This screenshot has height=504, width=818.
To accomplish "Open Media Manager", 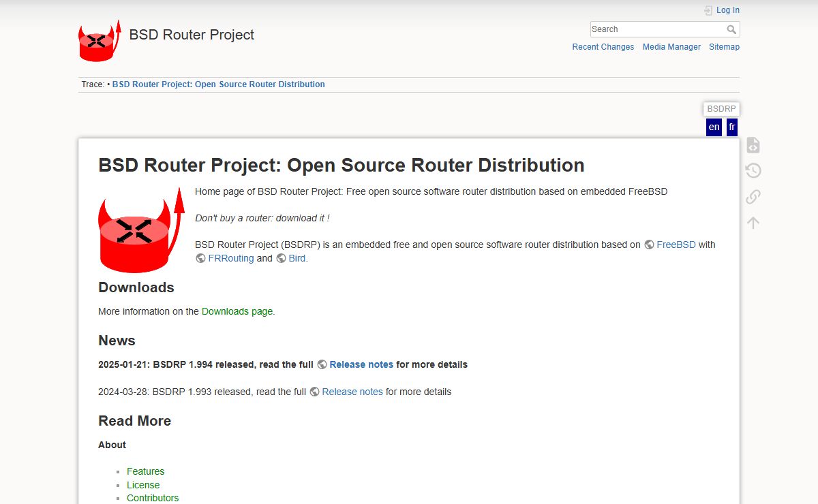I will 671,47.
